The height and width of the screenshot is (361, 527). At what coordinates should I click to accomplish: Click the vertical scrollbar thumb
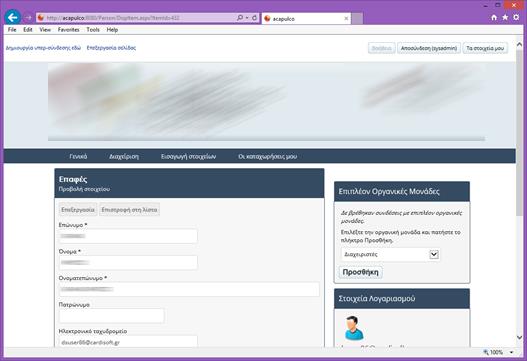click(x=519, y=133)
